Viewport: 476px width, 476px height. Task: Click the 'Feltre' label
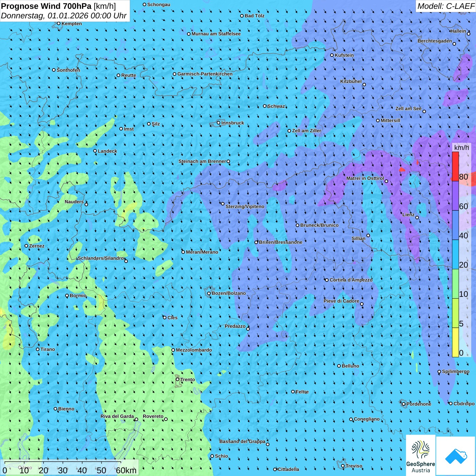coord(302,392)
